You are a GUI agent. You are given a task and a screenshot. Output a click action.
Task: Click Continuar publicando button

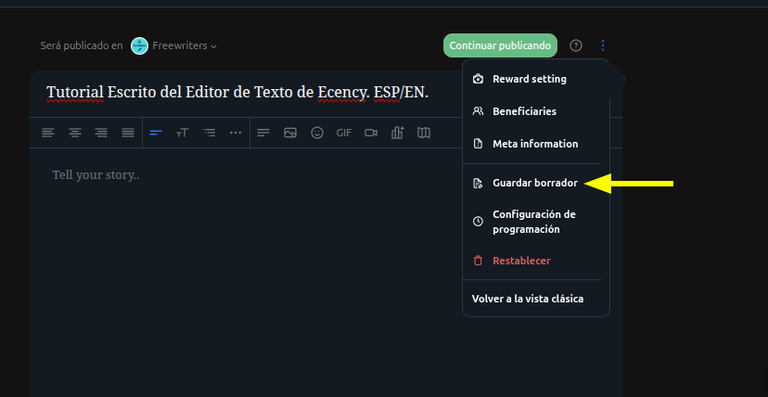point(500,46)
